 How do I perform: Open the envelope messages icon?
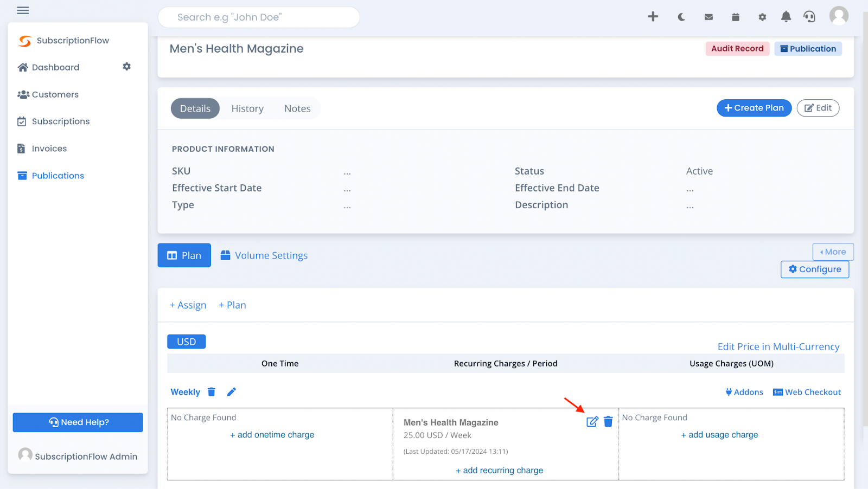coord(709,17)
